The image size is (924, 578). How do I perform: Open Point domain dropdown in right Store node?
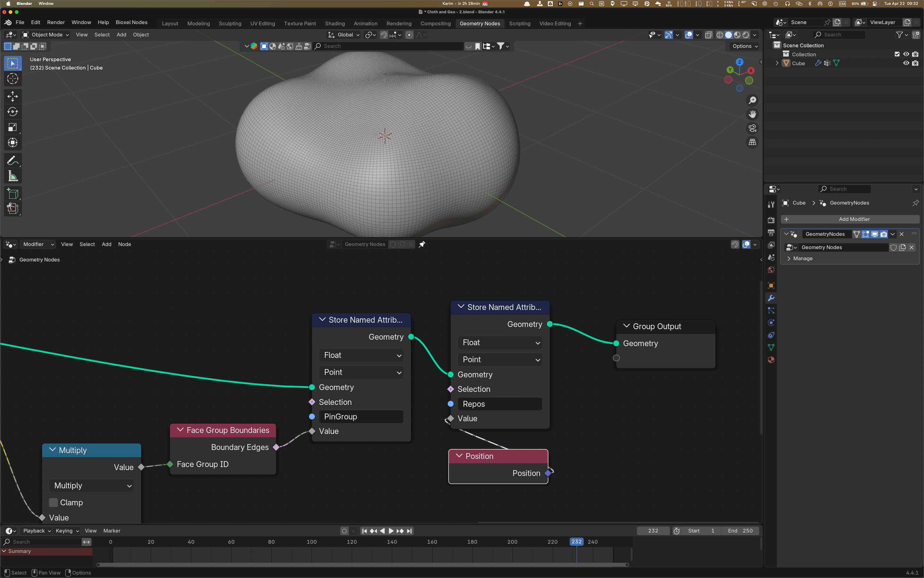point(500,360)
